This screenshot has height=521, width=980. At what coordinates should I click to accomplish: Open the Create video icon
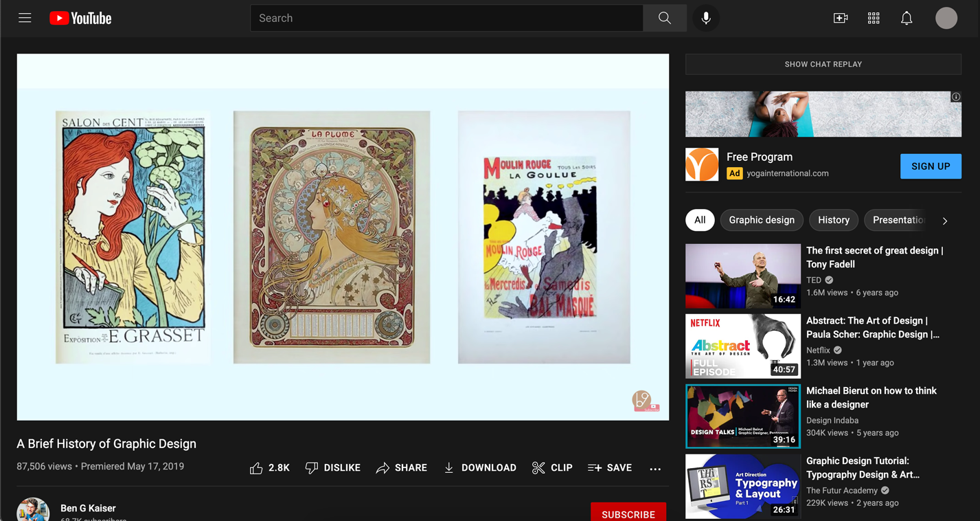841,19
